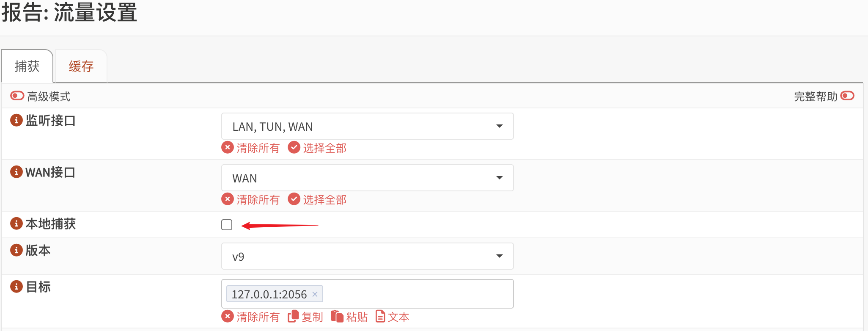Open 文本 text editor for 目标
The width and height of the screenshot is (868, 331).
392,317
